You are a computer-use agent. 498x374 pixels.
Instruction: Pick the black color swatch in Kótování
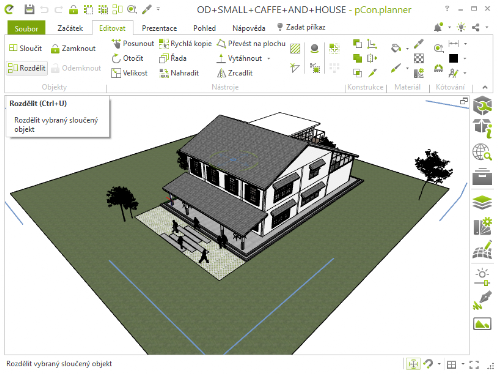(x=453, y=59)
